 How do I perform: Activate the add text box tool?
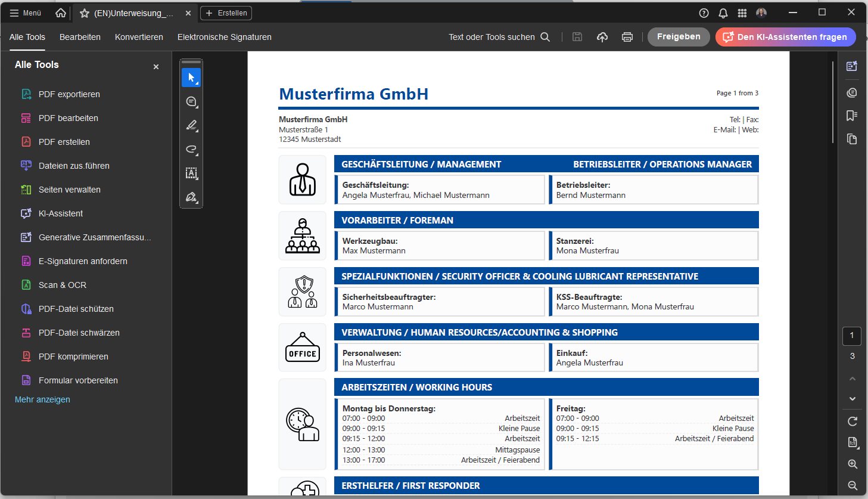coord(191,173)
